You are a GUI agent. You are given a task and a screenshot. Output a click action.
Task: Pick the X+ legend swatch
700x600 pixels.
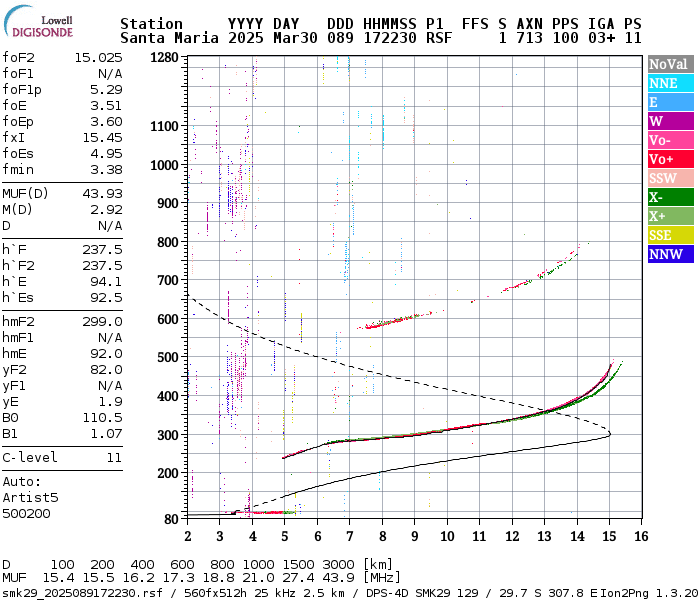[x=671, y=216]
